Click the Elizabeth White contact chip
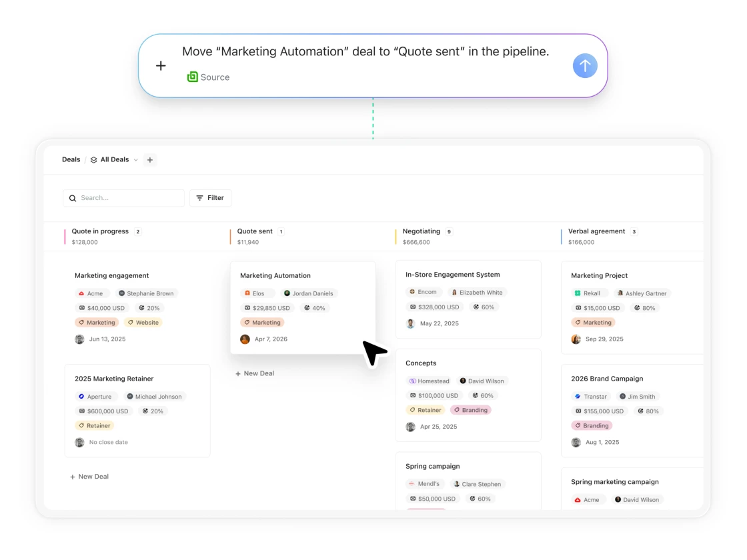The height and width of the screenshot is (560, 747). coord(477,293)
